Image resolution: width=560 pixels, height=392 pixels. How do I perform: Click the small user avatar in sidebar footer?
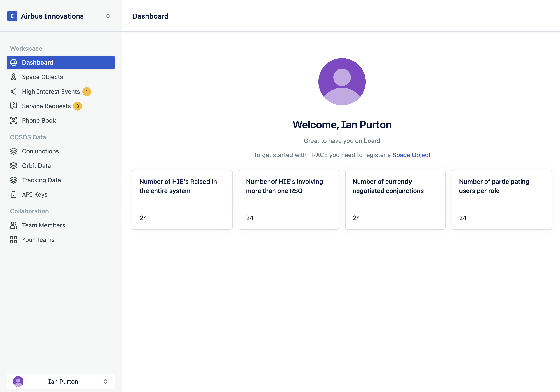18,382
